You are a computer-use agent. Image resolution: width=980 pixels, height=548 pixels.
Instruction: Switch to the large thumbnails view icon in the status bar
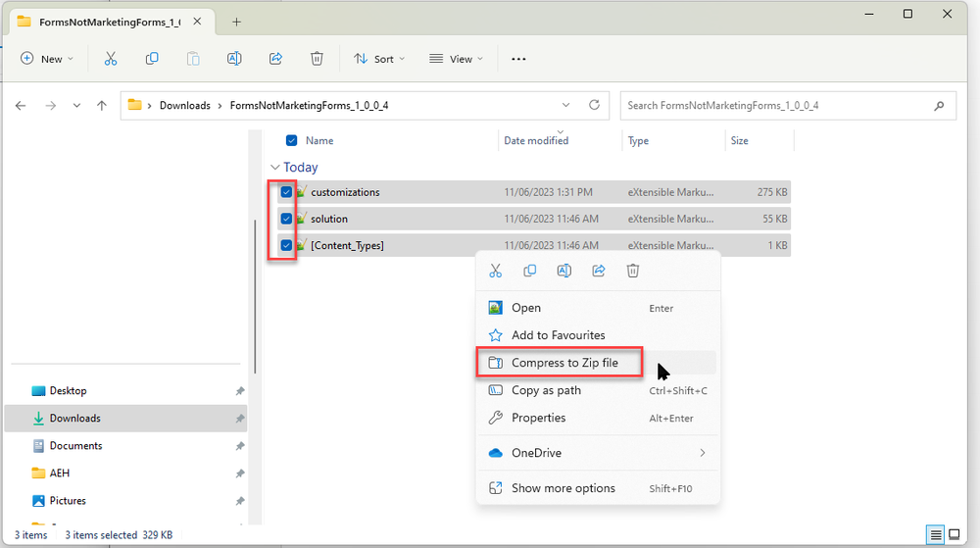pyautogui.click(x=955, y=535)
